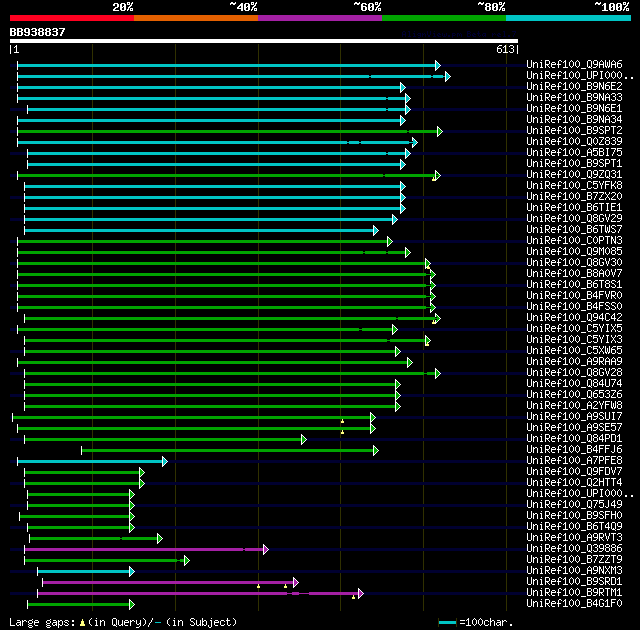The image size is (640, 630).
Task: Click the purple ~60% identity legend segment
Action: pos(320,18)
